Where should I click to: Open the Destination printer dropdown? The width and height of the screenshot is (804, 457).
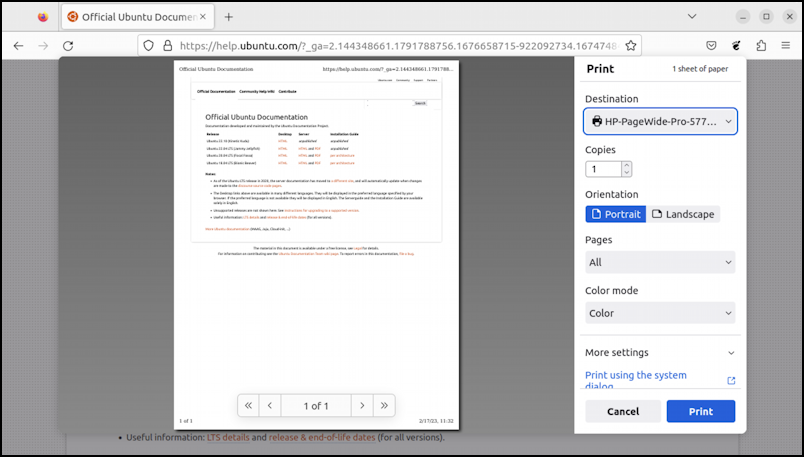click(660, 122)
